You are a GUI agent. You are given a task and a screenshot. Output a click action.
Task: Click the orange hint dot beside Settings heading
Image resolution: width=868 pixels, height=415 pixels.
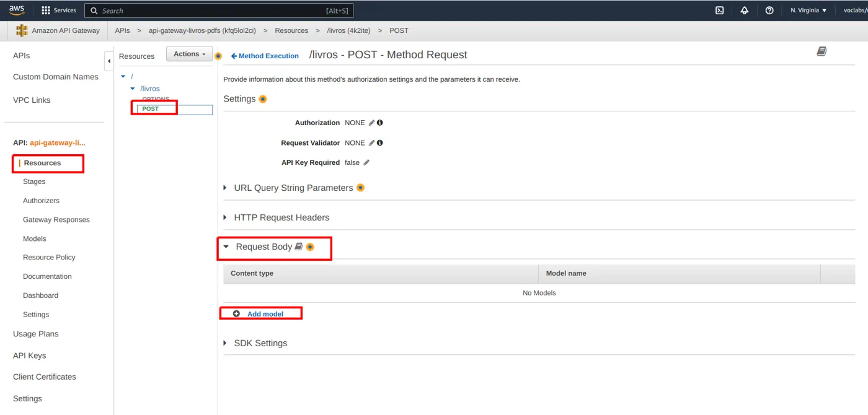[x=263, y=99]
